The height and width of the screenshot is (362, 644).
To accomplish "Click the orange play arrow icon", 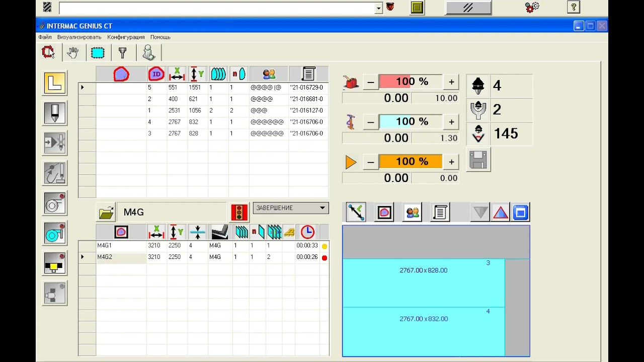I will click(351, 162).
